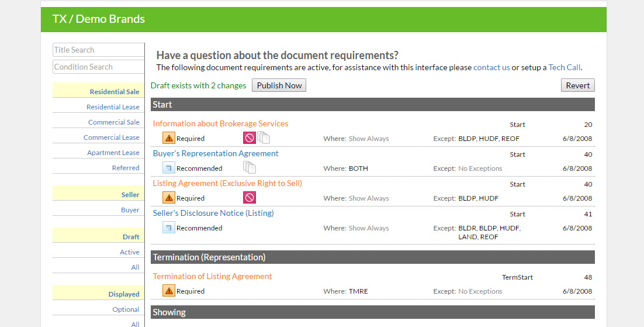The image size is (644, 327).
Task: Show Optional documents filter
Action: [x=126, y=309]
